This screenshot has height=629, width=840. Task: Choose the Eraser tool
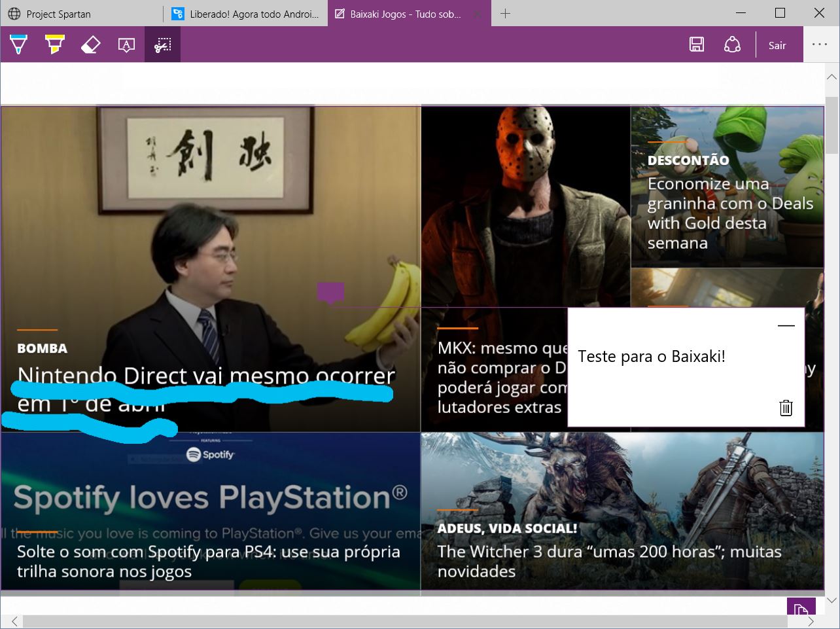90,45
